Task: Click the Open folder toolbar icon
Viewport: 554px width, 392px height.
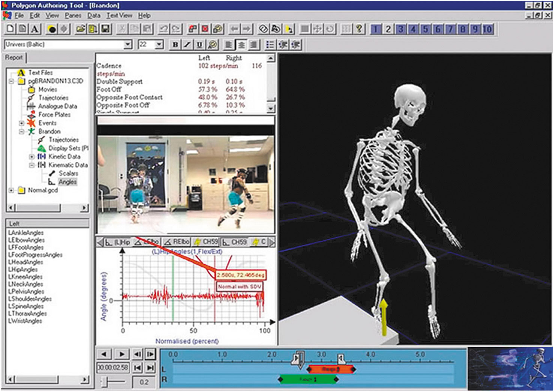Action: (80, 29)
